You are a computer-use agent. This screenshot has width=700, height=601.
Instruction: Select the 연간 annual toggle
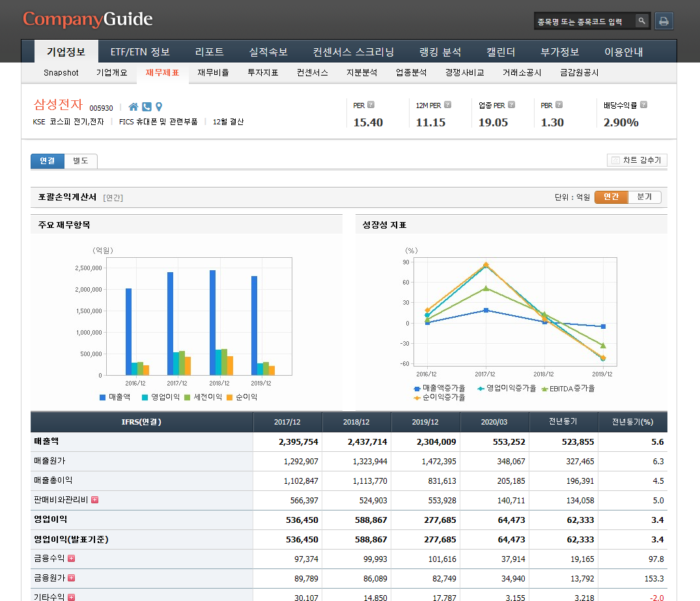(611, 197)
